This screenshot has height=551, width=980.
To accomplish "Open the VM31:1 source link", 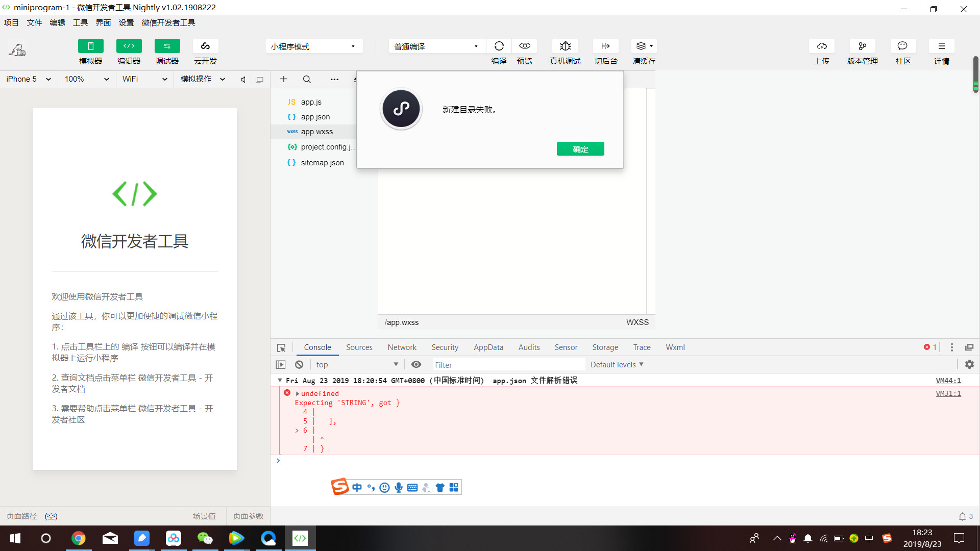I will [x=948, y=393].
